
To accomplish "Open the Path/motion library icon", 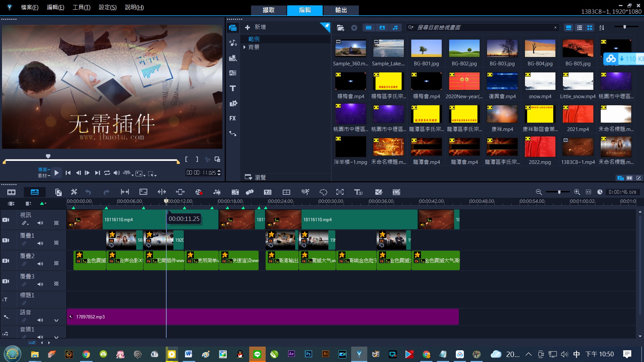I will (x=233, y=133).
